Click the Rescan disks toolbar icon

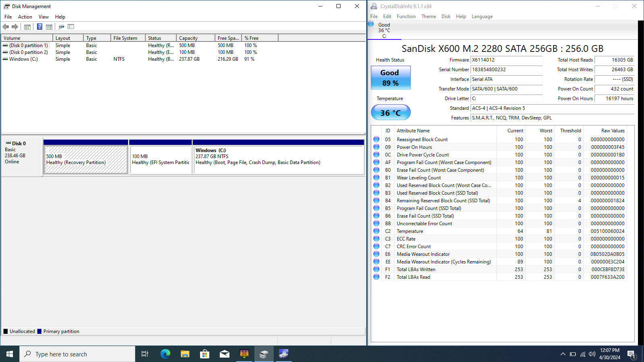pos(61,27)
